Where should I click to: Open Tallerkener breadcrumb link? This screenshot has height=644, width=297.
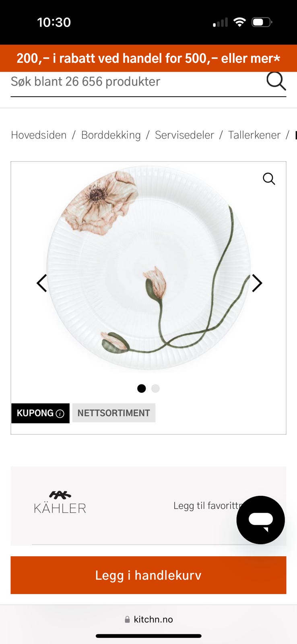pos(254,135)
